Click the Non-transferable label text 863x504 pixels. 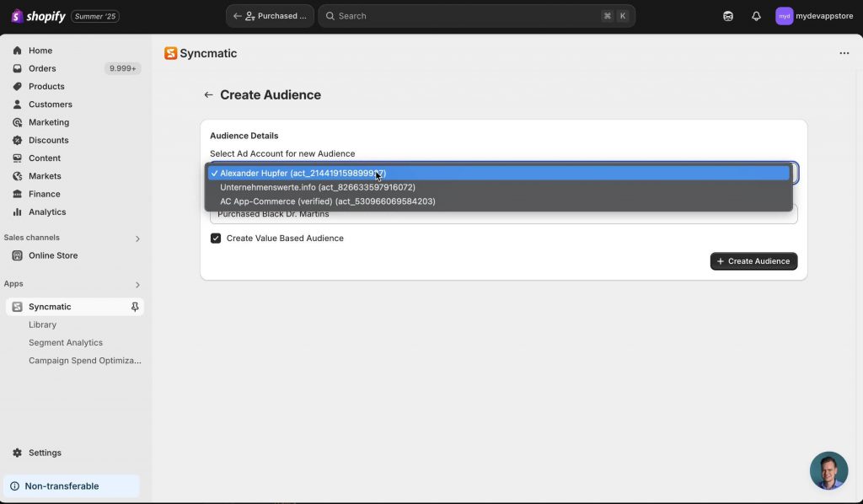click(62, 486)
